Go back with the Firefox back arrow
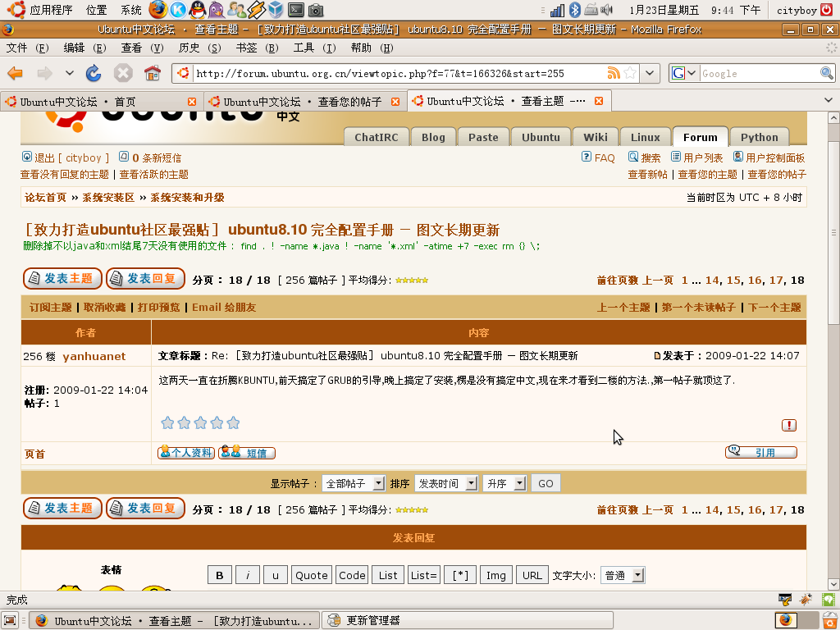Screen dimensions: 840x630 pos(16,73)
